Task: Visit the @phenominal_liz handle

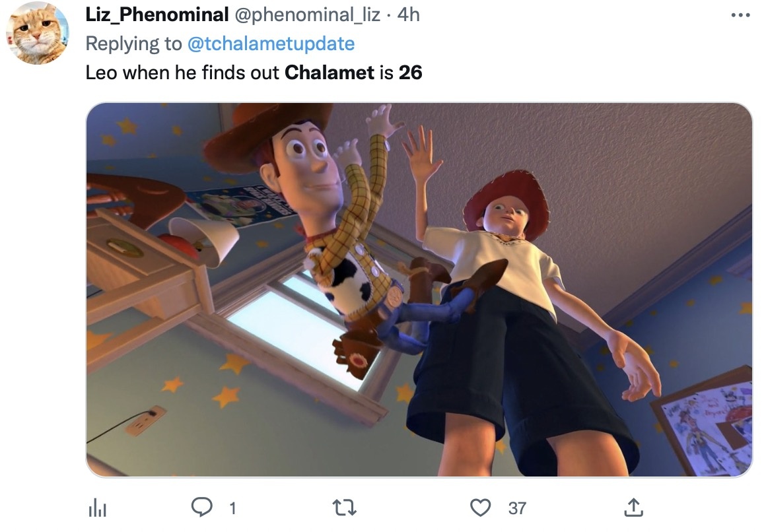Action: coord(307,15)
